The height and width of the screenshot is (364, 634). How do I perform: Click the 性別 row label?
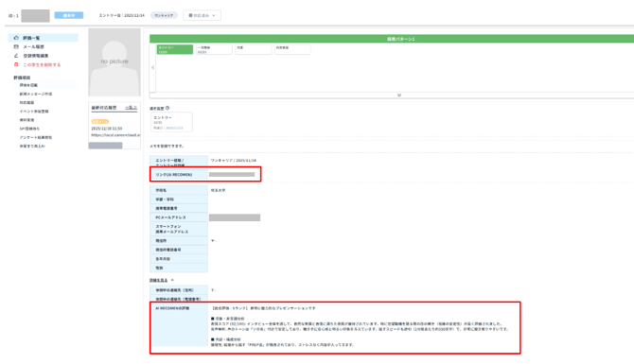coord(159,268)
